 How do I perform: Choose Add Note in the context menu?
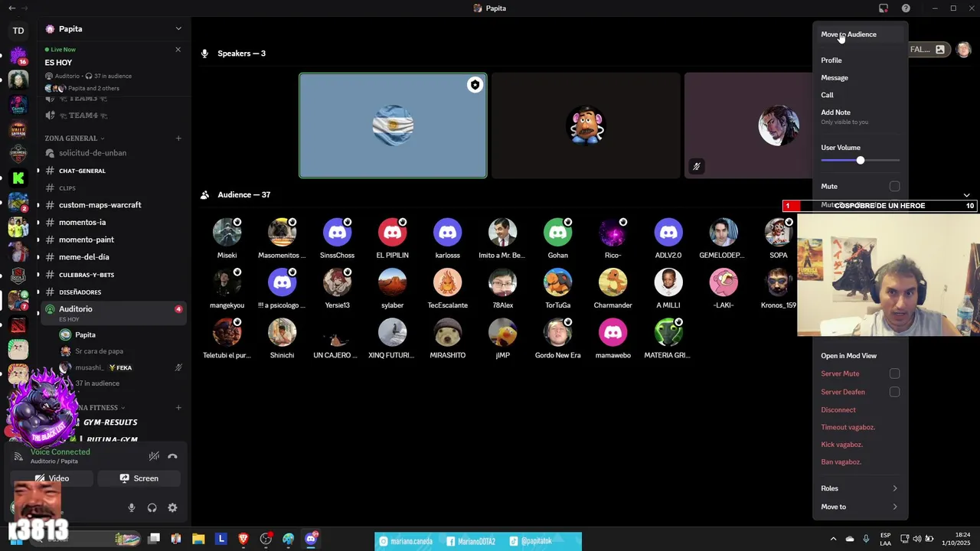pyautogui.click(x=860, y=116)
